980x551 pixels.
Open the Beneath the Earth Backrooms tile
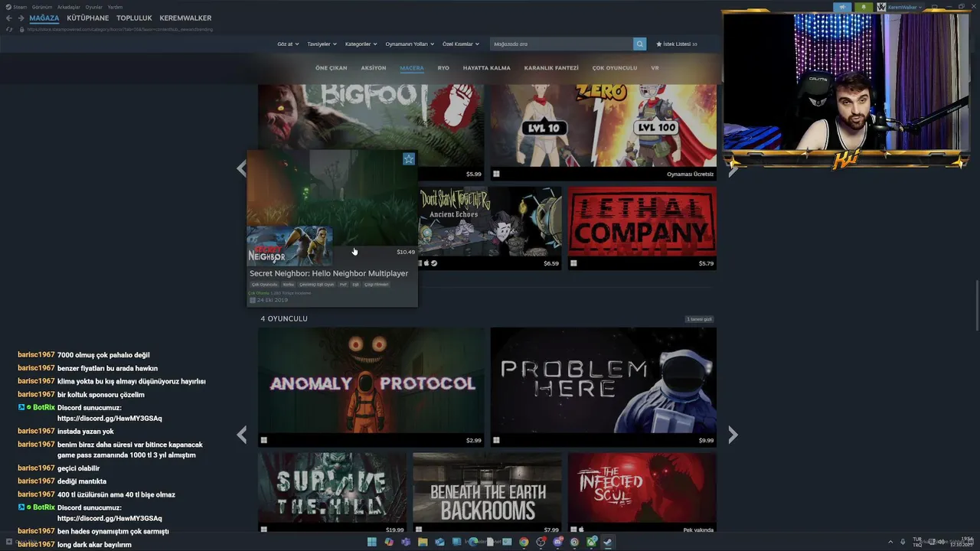pos(487,494)
